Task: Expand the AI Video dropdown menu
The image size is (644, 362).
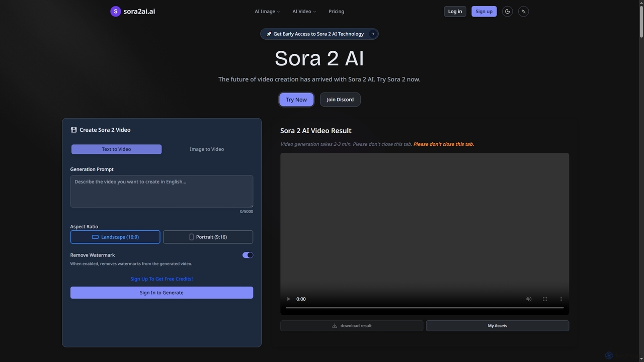Action: pos(304,11)
